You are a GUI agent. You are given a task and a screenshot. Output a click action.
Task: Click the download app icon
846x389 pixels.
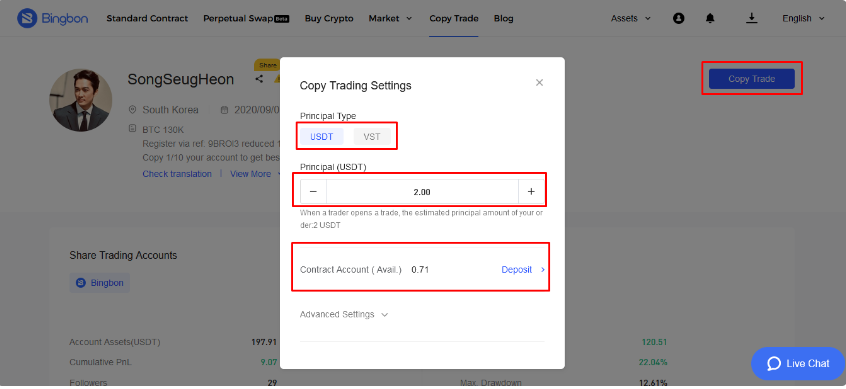[x=752, y=18]
